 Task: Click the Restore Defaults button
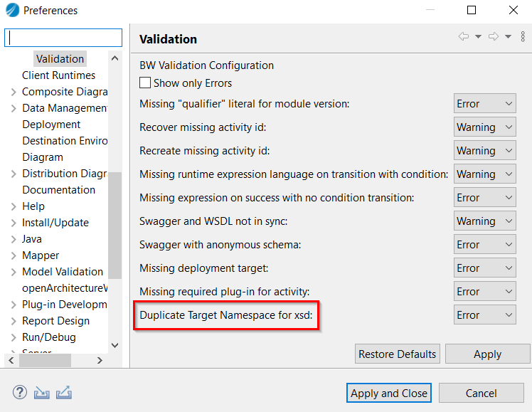point(398,354)
